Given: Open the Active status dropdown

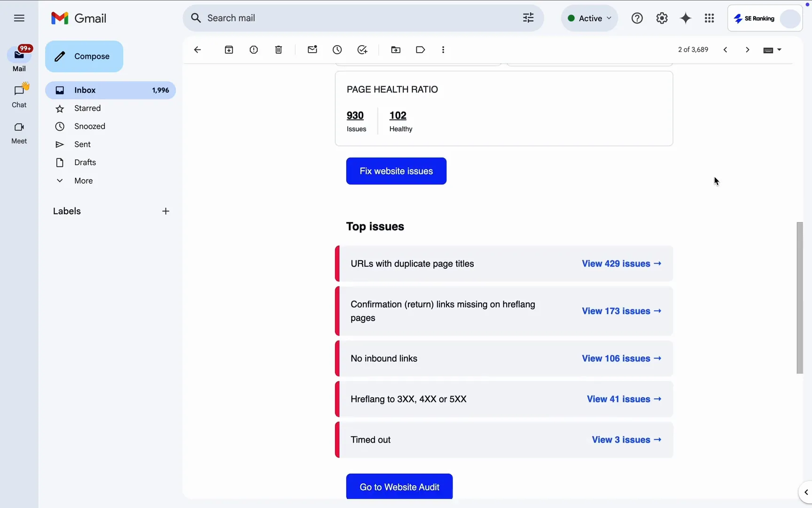Looking at the screenshot, I should pyautogui.click(x=589, y=18).
